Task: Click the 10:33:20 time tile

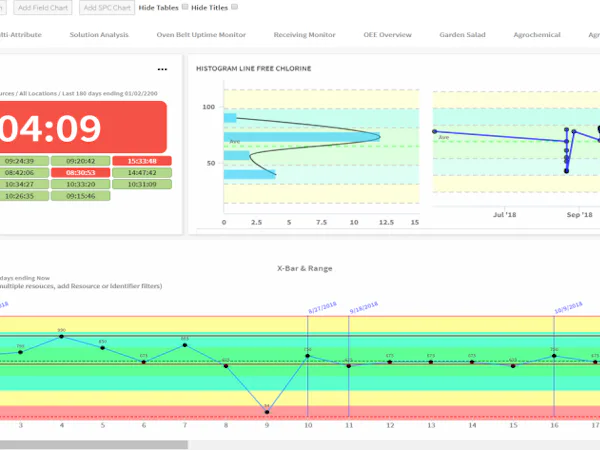Action: (81, 184)
